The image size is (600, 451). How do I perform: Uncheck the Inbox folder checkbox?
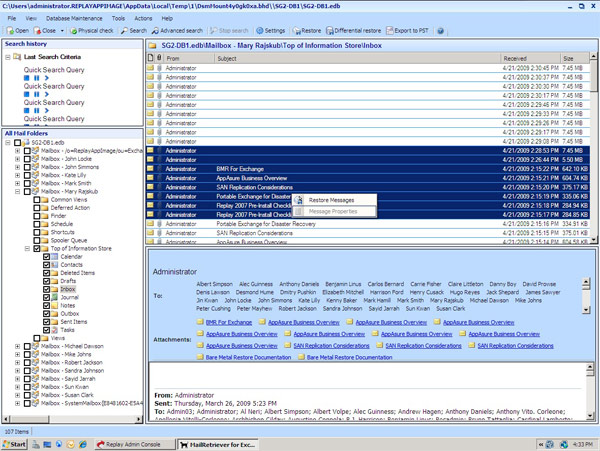point(46,288)
